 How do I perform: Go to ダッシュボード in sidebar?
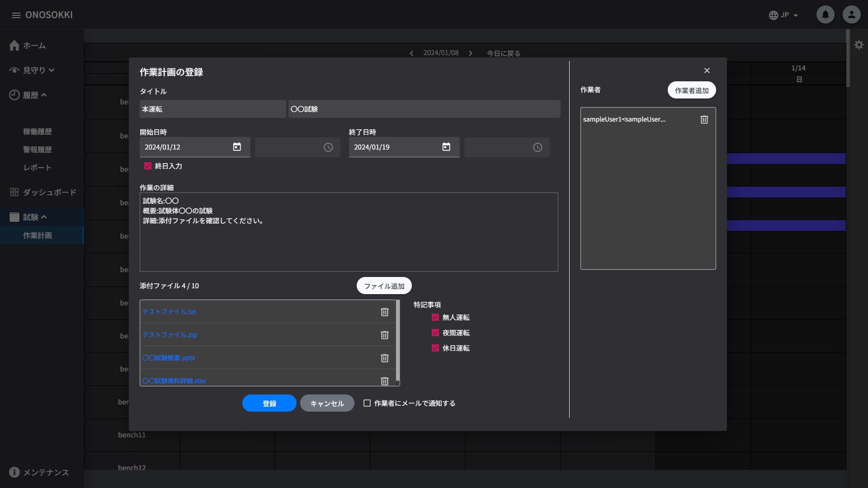tap(49, 192)
